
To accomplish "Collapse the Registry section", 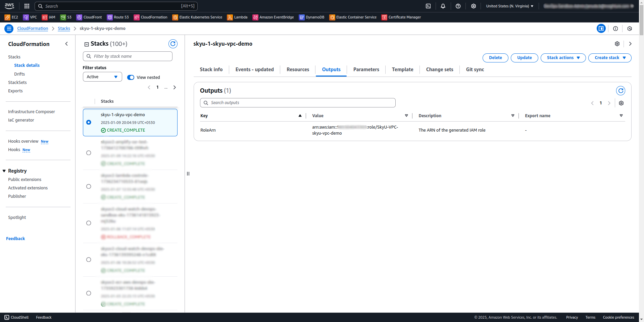I will tap(4, 171).
